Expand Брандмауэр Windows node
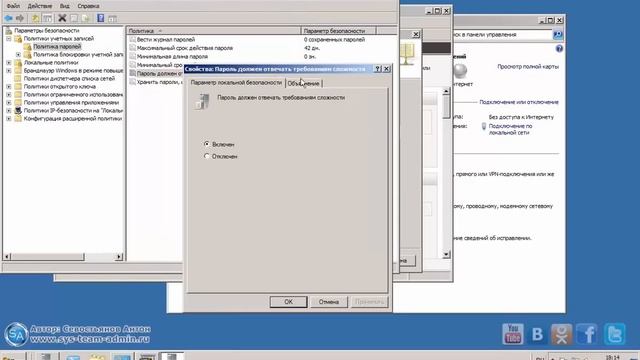 tap(9, 71)
